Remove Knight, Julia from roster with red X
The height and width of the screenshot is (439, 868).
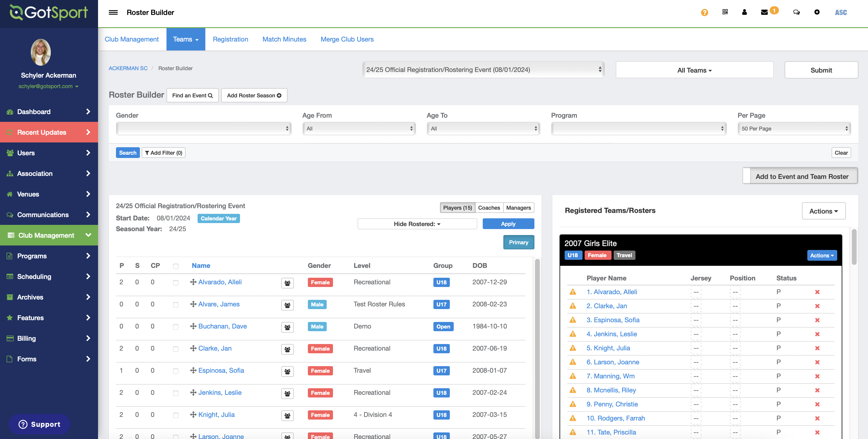[x=817, y=348]
